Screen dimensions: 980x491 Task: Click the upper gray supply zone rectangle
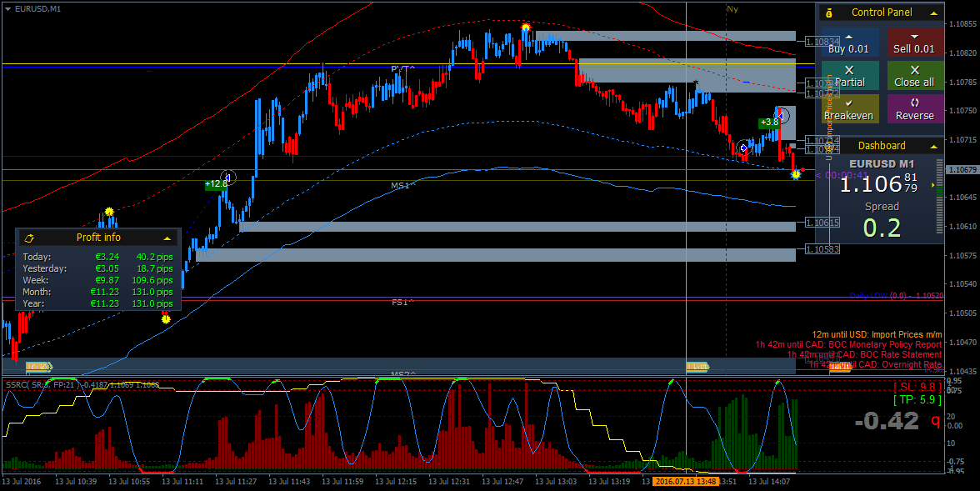coord(666,36)
